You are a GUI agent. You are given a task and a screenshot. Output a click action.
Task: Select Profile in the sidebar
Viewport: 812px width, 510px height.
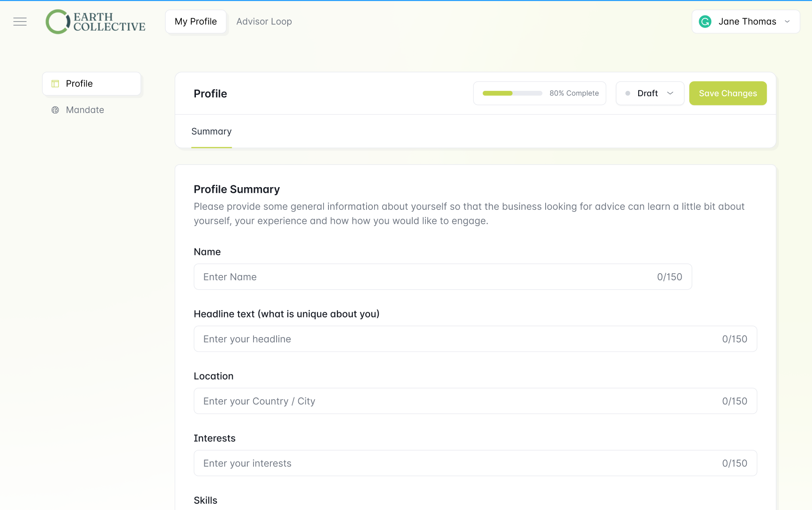tap(79, 83)
